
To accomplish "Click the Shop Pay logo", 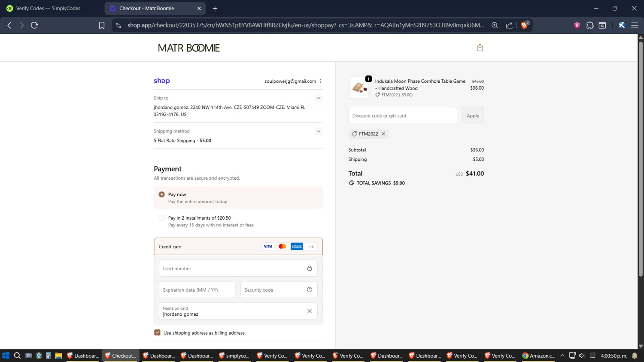I will 162,81.
